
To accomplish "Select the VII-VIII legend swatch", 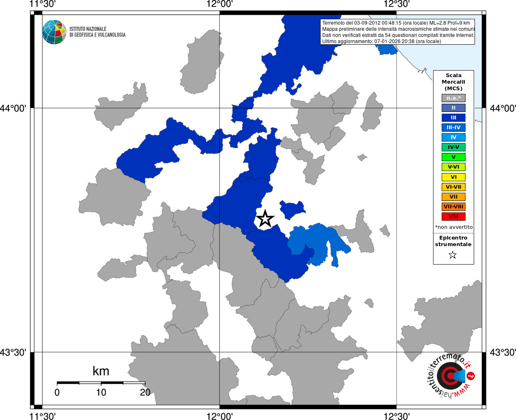I will point(454,207).
